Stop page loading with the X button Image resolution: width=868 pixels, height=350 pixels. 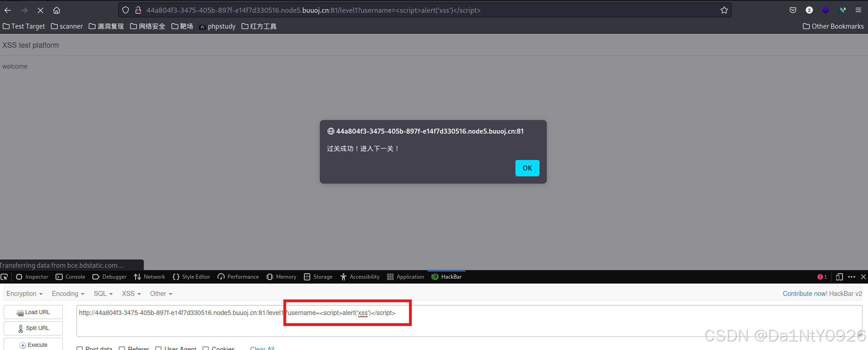point(40,10)
